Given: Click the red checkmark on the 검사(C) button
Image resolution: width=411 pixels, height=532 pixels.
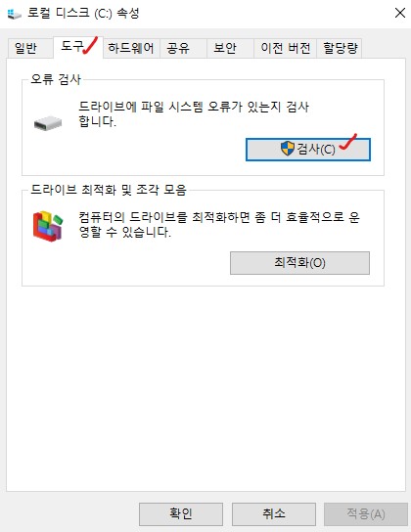Looking at the screenshot, I should point(347,142).
